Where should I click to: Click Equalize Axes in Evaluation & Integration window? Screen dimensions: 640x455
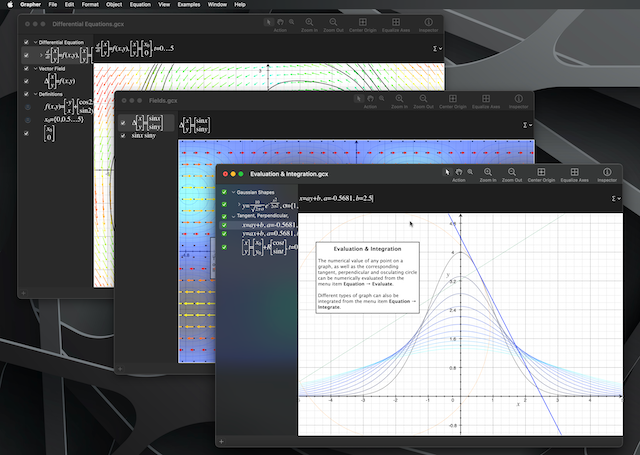[x=574, y=175]
